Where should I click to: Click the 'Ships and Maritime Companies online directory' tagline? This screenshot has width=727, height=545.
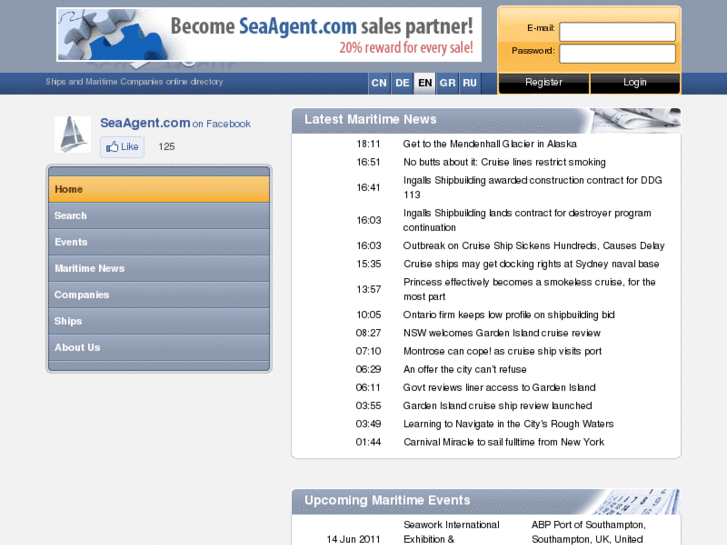pos(134,82)
